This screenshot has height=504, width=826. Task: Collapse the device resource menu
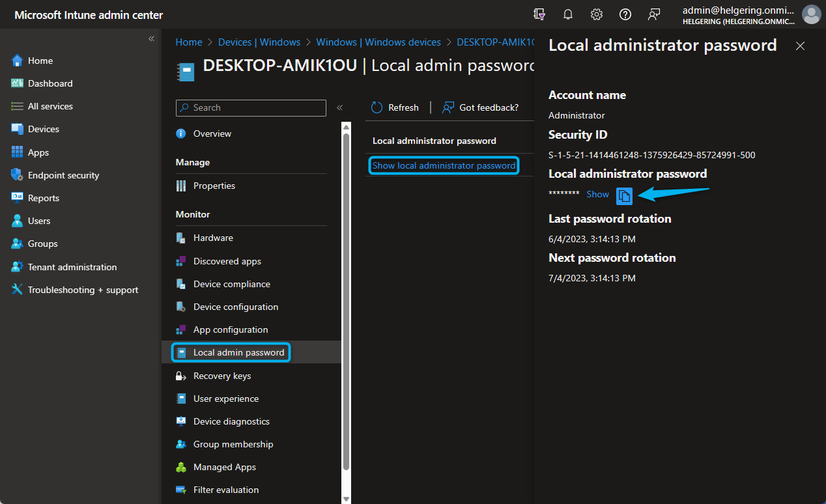click(339, 107)
